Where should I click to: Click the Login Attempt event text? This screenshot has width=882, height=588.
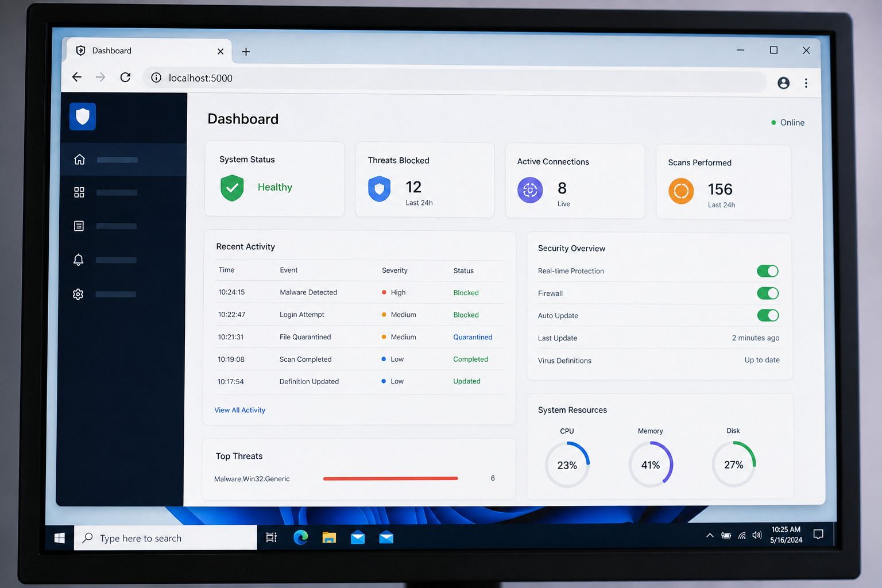(302, 315)
